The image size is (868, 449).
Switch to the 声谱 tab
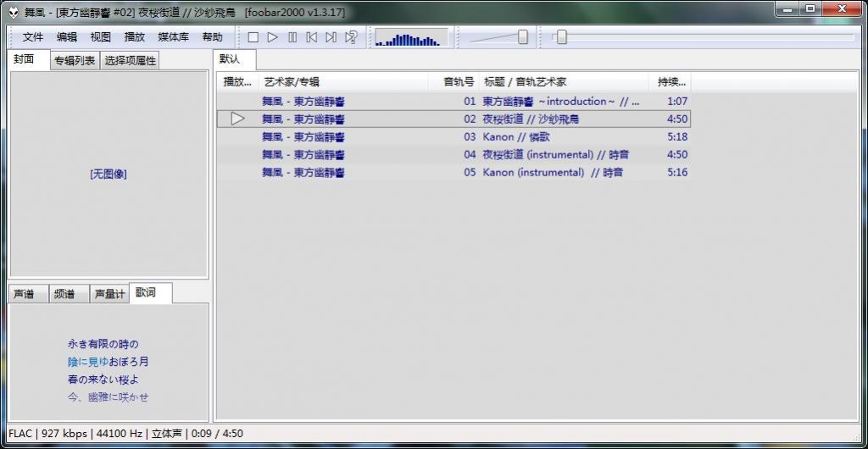tap(28, 294)
